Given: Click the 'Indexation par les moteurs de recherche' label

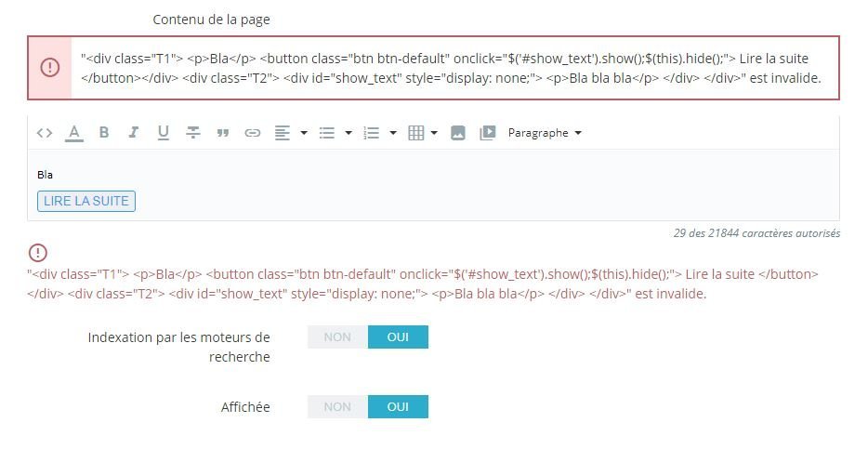Looking at the screenshot, I should pyautogui.click(x=178, y=347).
